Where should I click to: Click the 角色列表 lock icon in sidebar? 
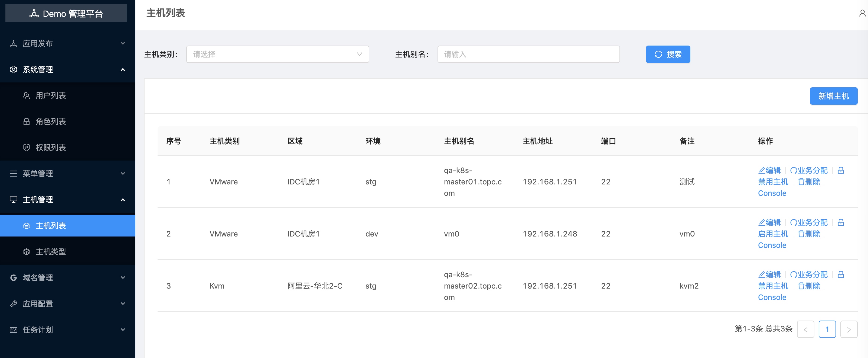[x=27, y=122]
